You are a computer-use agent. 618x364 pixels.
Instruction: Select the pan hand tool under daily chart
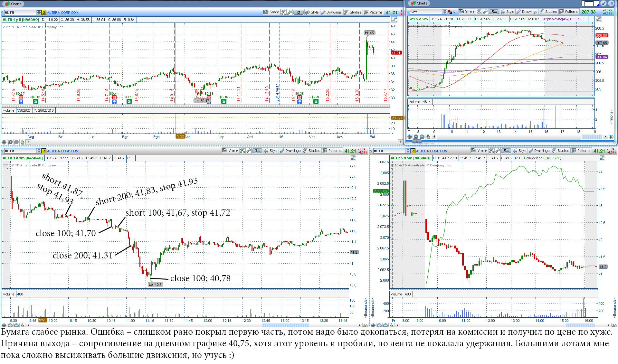pos(22,142)
